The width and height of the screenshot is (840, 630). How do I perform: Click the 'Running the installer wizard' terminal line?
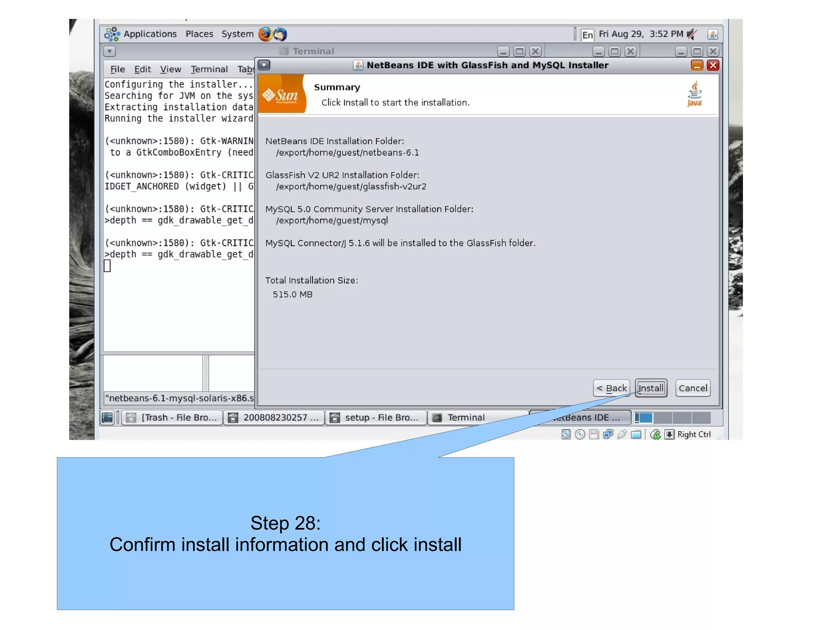point(179,119)
